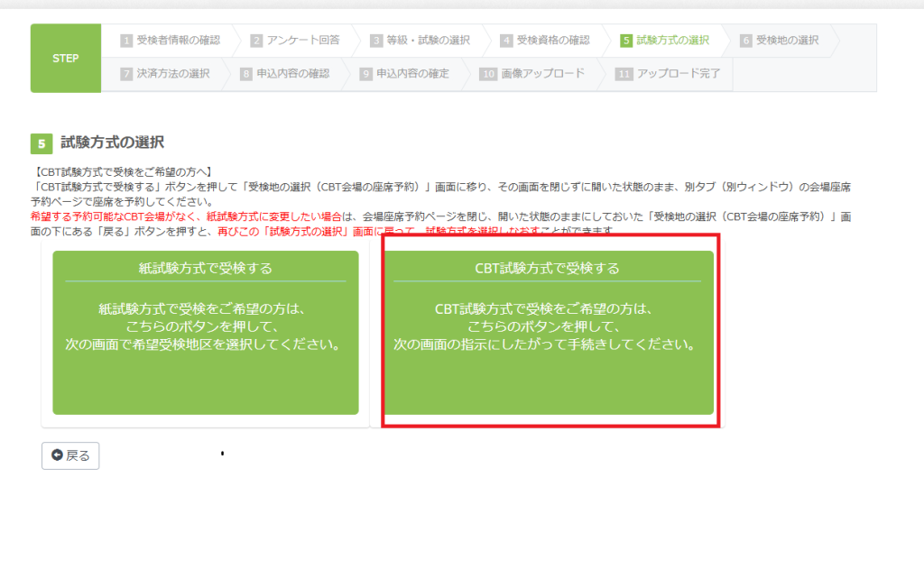Click the green number 5 heading badge
Viewport: 924px width, 569px height.
42,143
